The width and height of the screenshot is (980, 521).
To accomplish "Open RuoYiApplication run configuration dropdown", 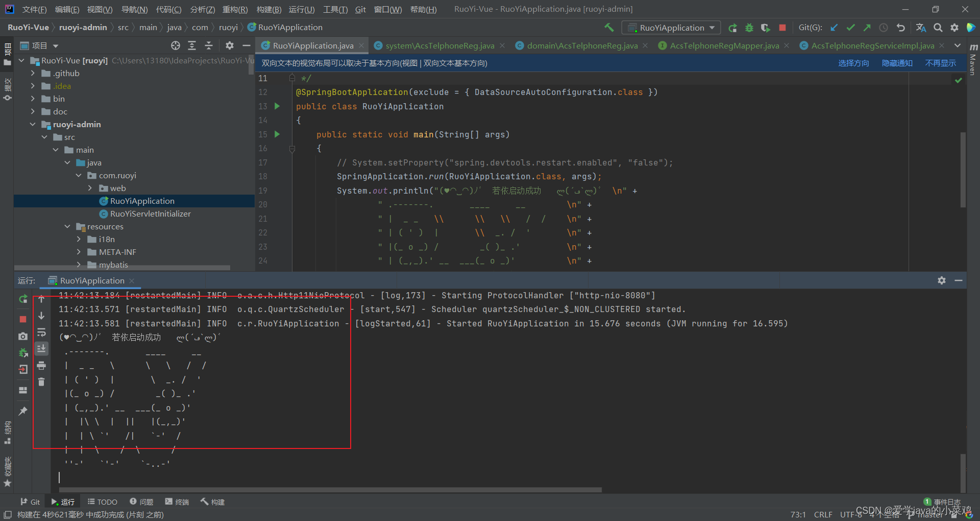I will [x=671, y=28].
